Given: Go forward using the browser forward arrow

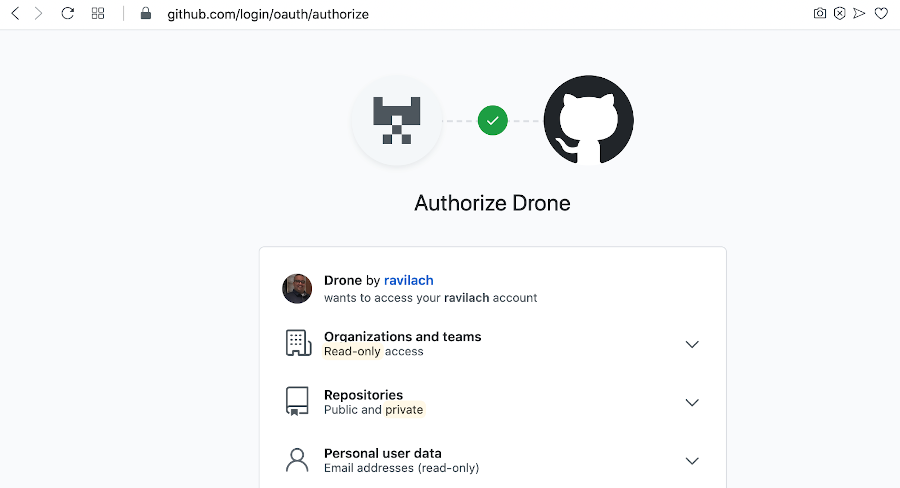Looking at the screenshot, I should [38, 13].
